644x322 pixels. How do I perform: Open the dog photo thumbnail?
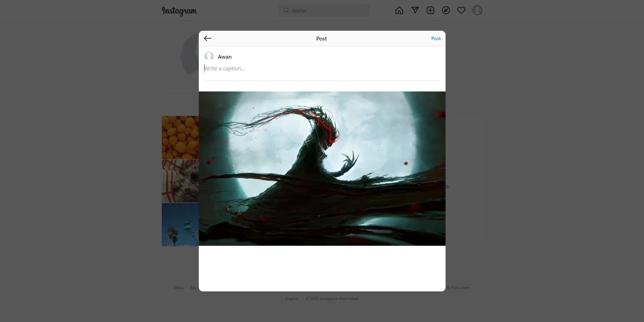click(180, 181)
